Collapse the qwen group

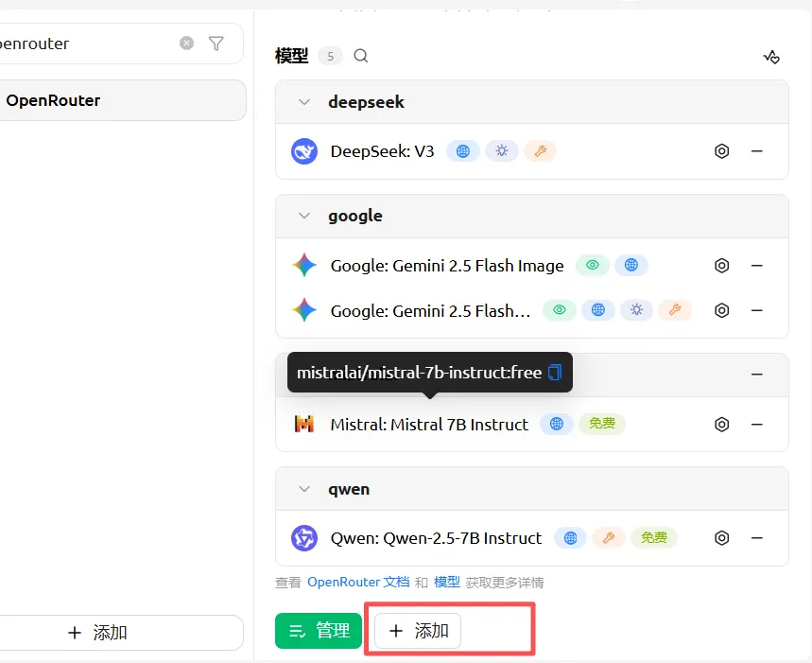[304, 489]
